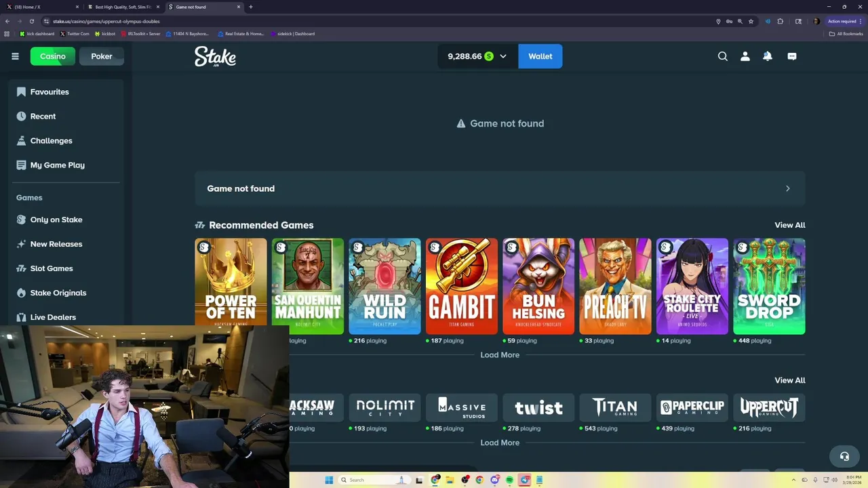Click the browser back arrow
Screen dimensions: 868x488
click(7, 21)
